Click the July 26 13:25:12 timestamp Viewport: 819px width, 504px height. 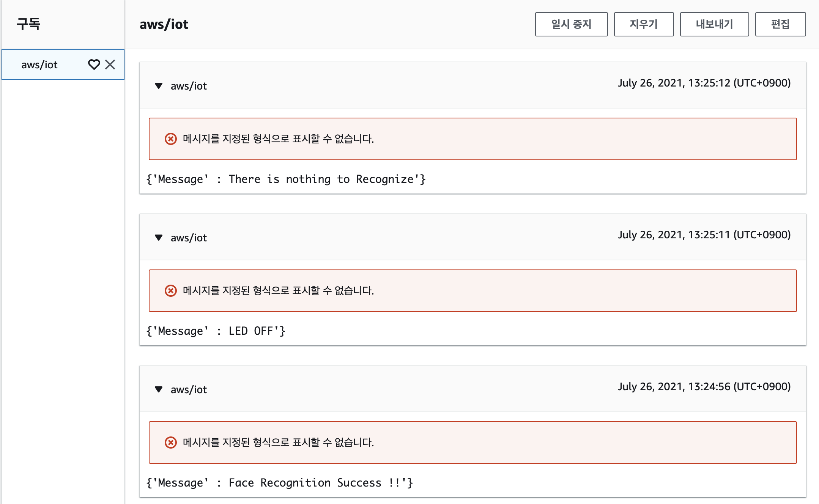(x=704, y=83)
